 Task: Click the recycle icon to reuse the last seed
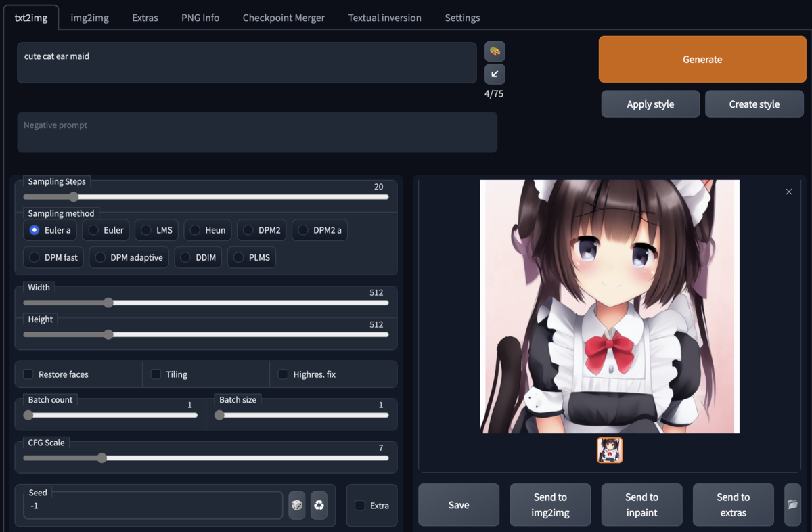pos(319,505)
